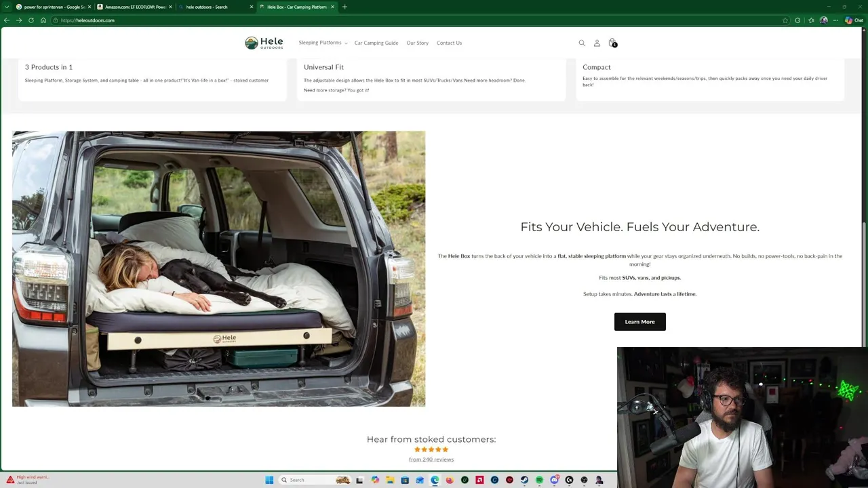Open Microsoft Edge taskbar icon
868x488 pixels.
[435, 480]
